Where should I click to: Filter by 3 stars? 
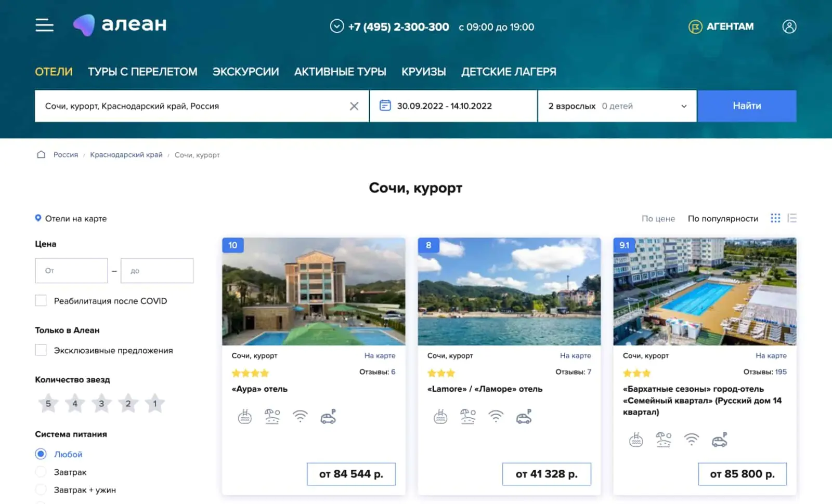(101, 403)
